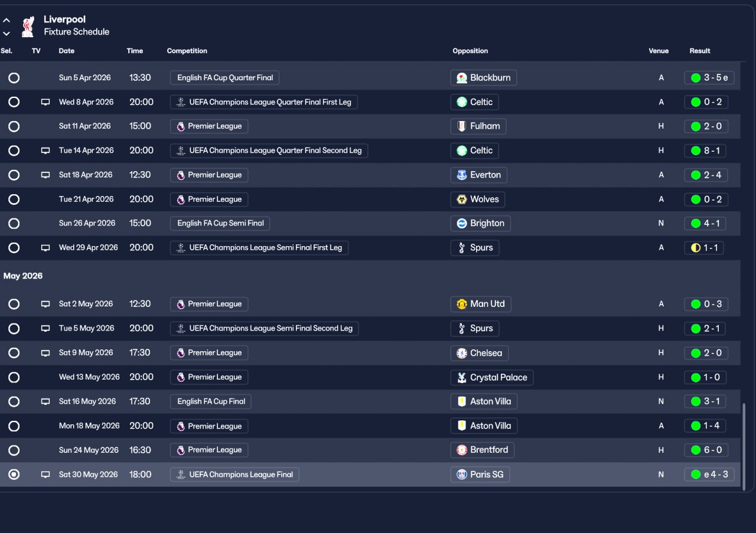756x533 pixels.
Task: Click the TV icon on the Chelsea row
Action: point(45,353)
